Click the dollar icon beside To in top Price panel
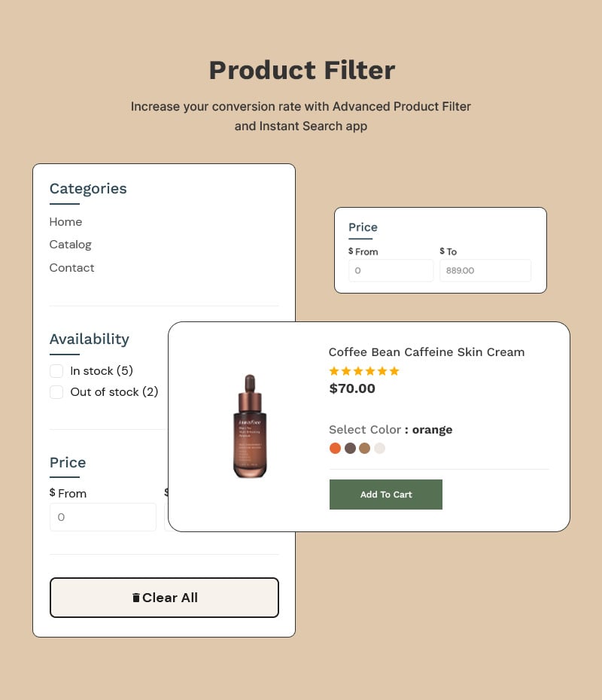602x700 pixels. (442, 251)
